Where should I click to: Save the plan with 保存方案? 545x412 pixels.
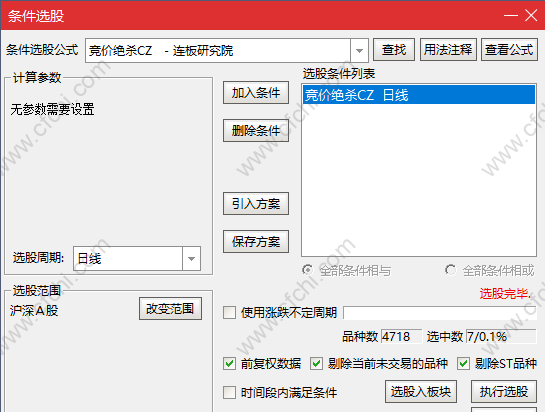click(256, 242)
